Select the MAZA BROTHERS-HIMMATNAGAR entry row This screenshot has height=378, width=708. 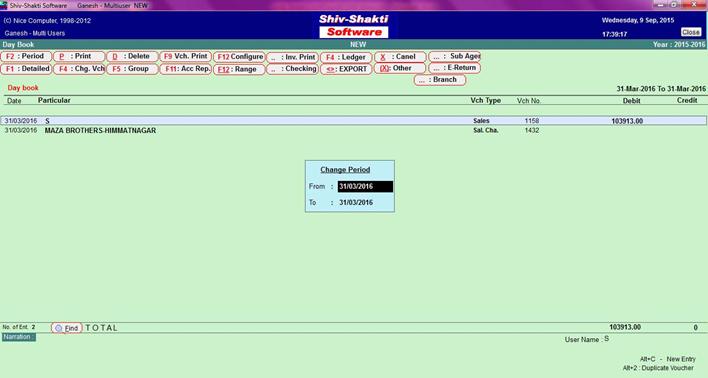coord(354,131)
